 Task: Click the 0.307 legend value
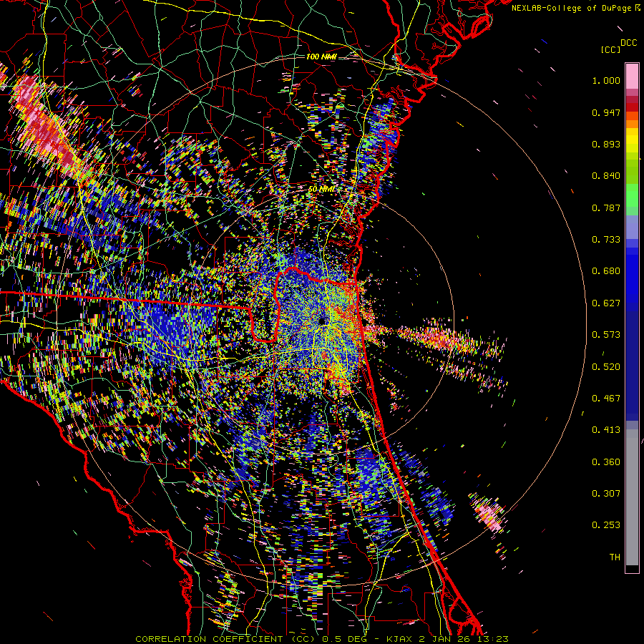606,494
